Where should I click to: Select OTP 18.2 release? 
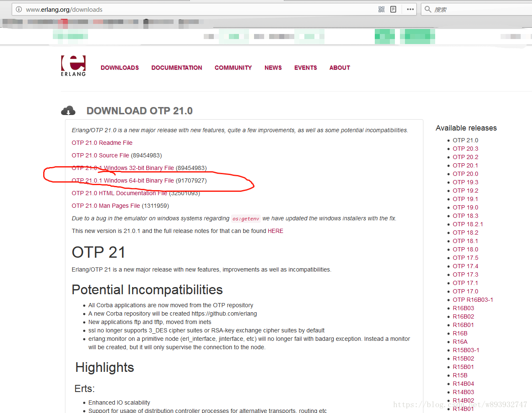click(x=465, y=233)
